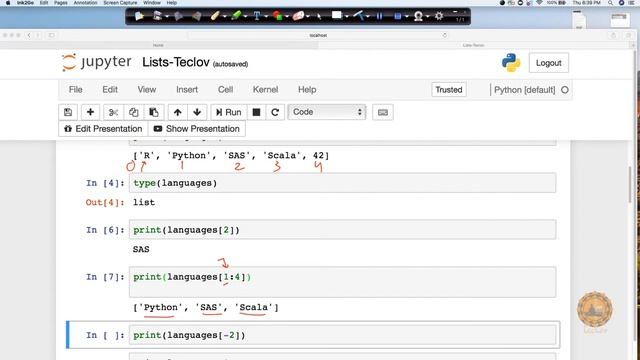This screenshot has width=640, height=360.
Task: Move selected cell up with arrow icon
Action: point(178,112)
